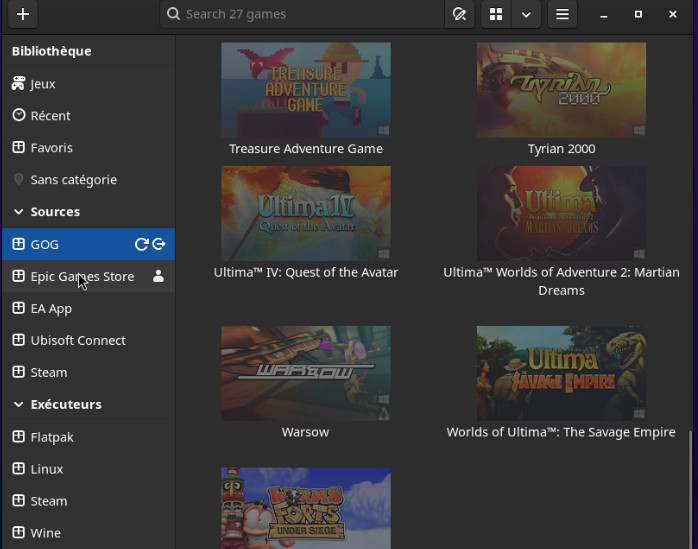698x549 pixels.
Task: Connect to Epic Games Store account
Action: [x=158, y=277]
